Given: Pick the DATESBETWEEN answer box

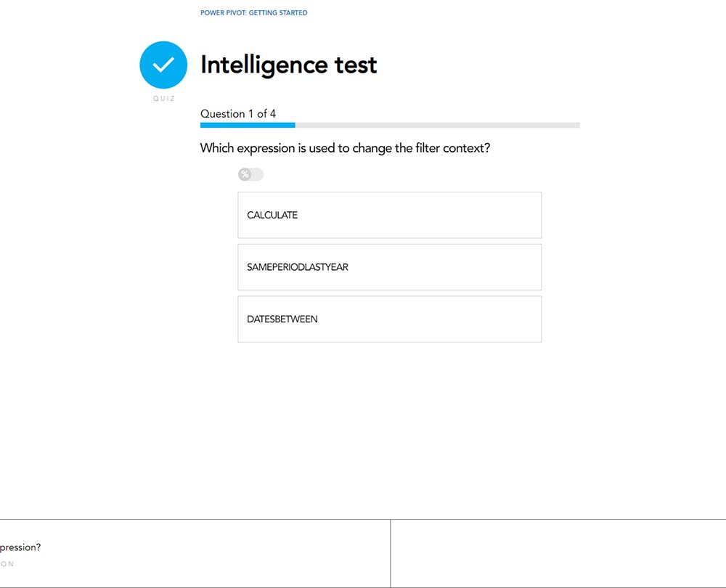Looking at the screenshot, I should point(389,319).
